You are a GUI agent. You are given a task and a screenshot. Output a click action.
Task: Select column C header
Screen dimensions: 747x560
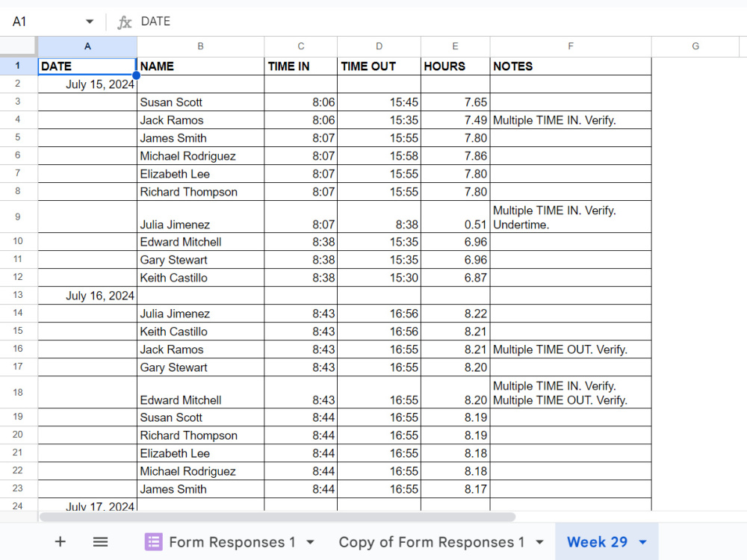(x=300, y=46)
